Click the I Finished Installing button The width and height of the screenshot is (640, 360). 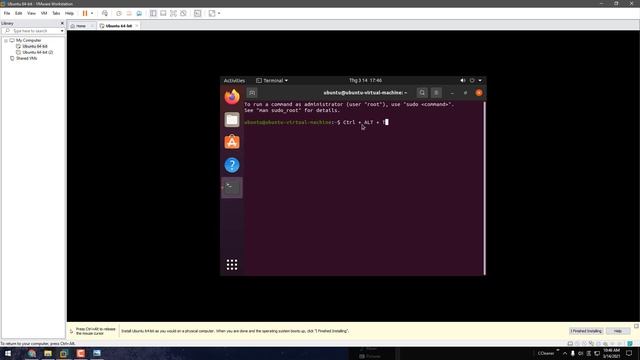pos(586,331)
